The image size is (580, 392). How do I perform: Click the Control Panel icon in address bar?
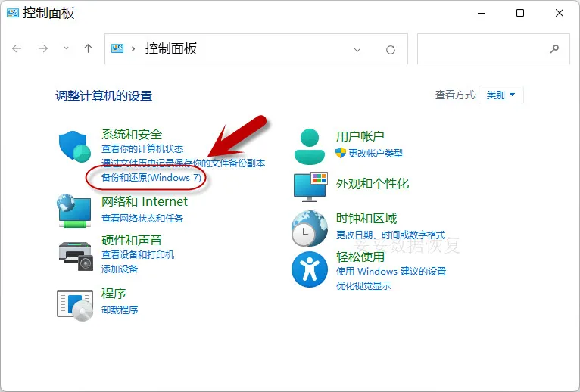click(117, 48)
